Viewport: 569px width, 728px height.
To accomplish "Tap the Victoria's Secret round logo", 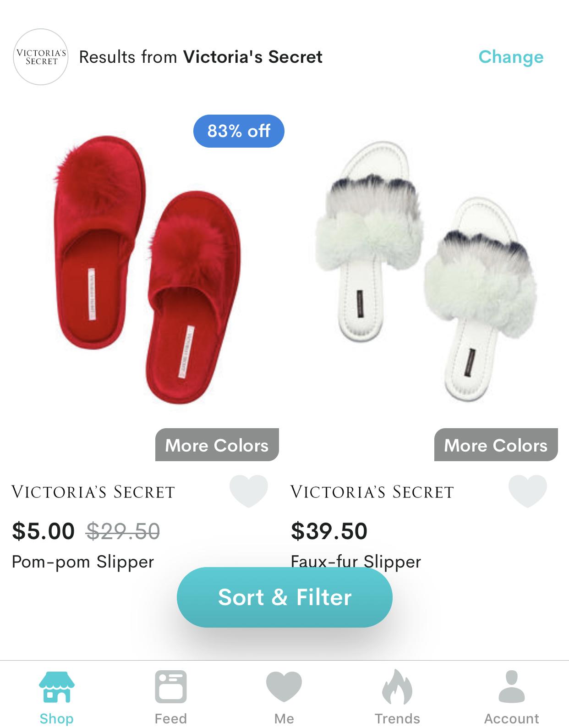I will click(41, 57).
